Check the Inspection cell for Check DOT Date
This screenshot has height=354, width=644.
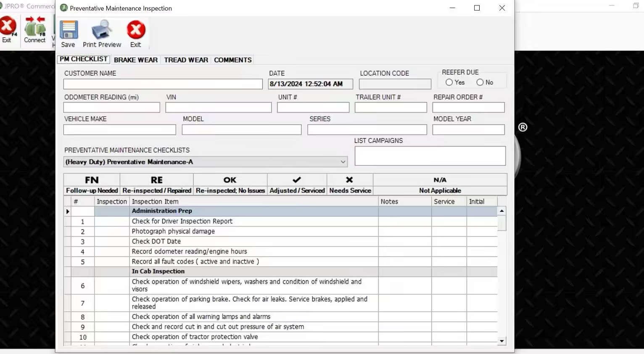pyautogui.click(x=111, y=241)
